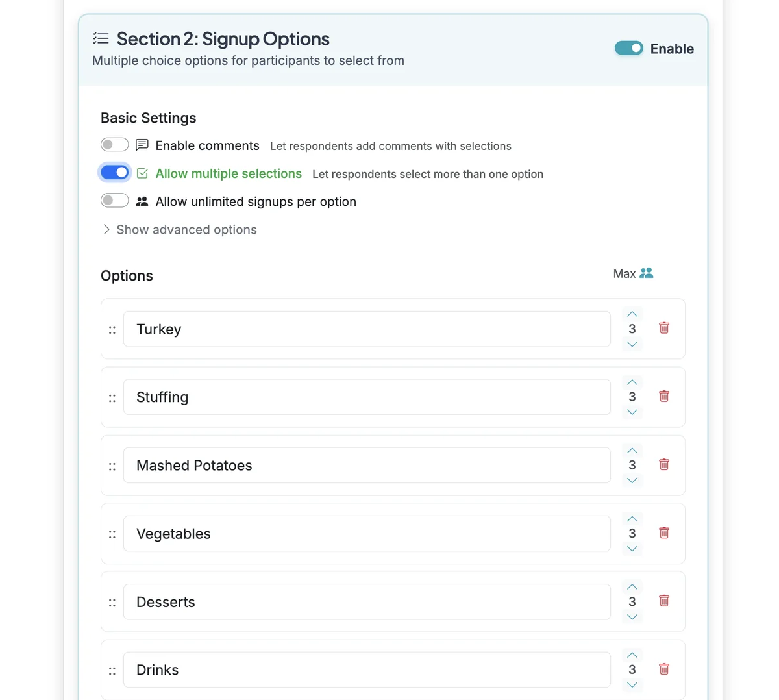
Task: Decrease Stuffing max with down chevron
Action: (x=632, y=412)
